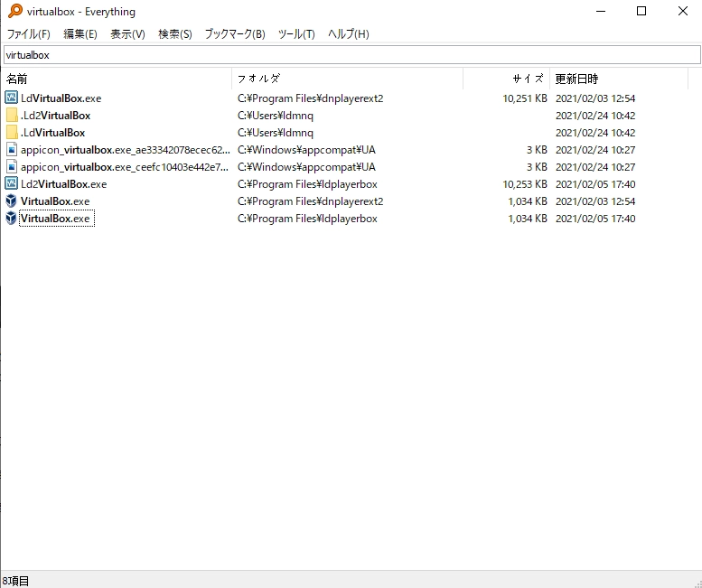Open the 編集(E) menu
The image size is (702, 588).
point(80,34)
